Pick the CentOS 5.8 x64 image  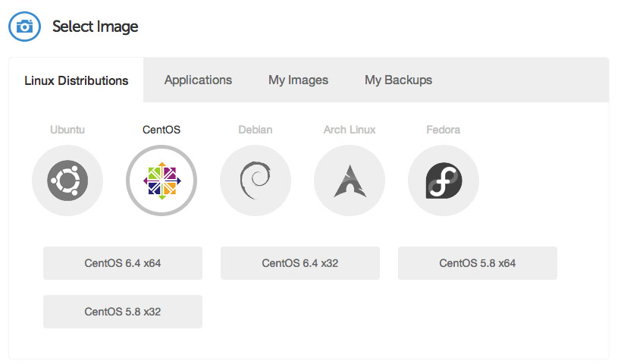[478, 263]
